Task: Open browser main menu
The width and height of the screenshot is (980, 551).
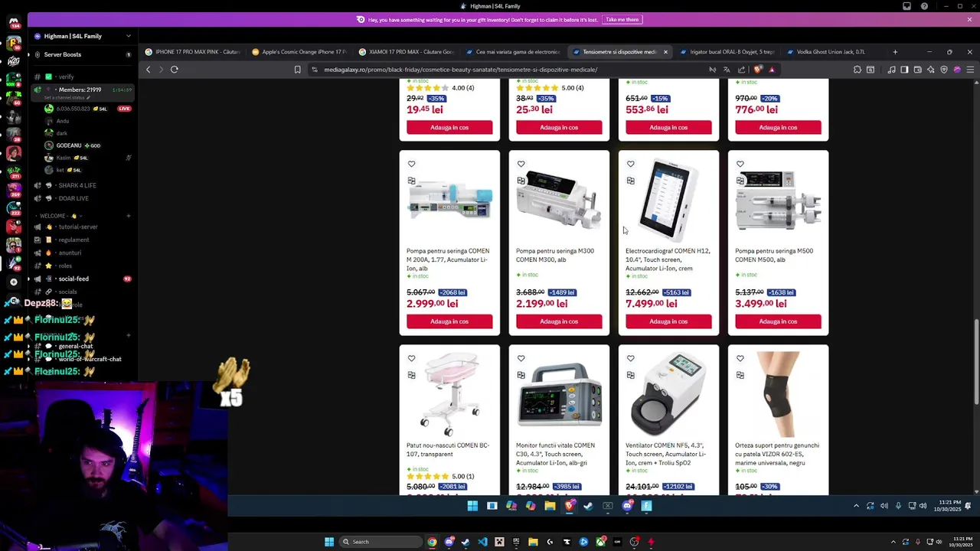Action: tap(970, 70)
